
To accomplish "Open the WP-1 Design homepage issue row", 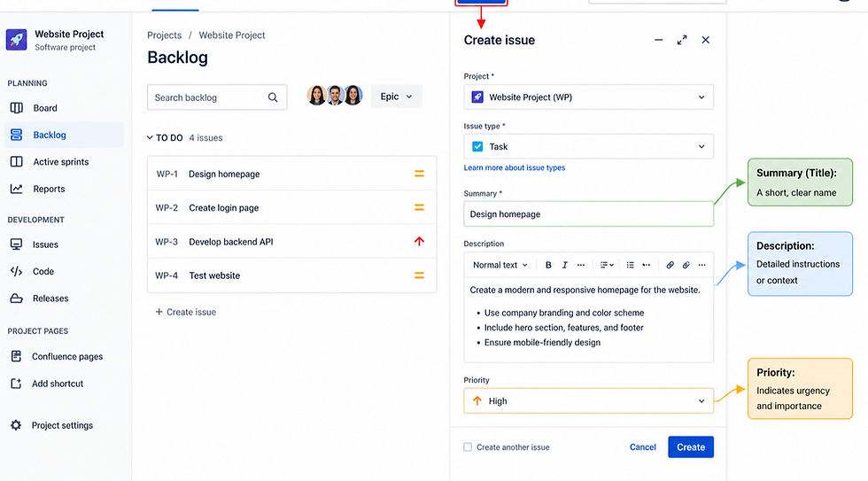I will coord(291,174).
